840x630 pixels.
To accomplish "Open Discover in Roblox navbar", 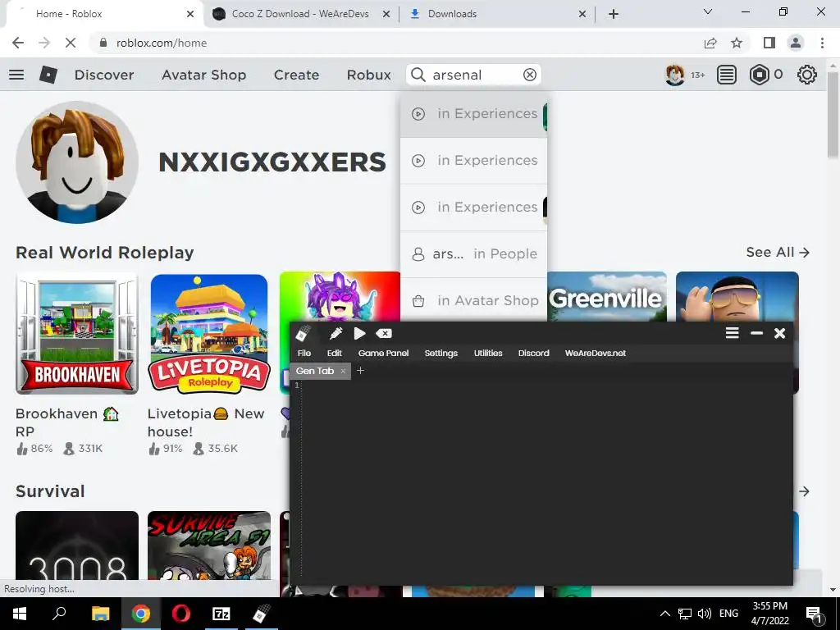I will 104,75.
